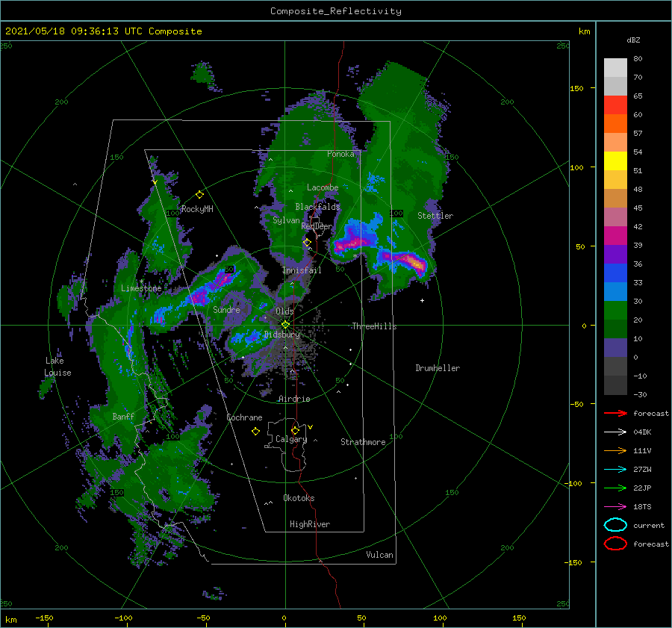Select the green 22JP arrow legend entry

point(615,488)
